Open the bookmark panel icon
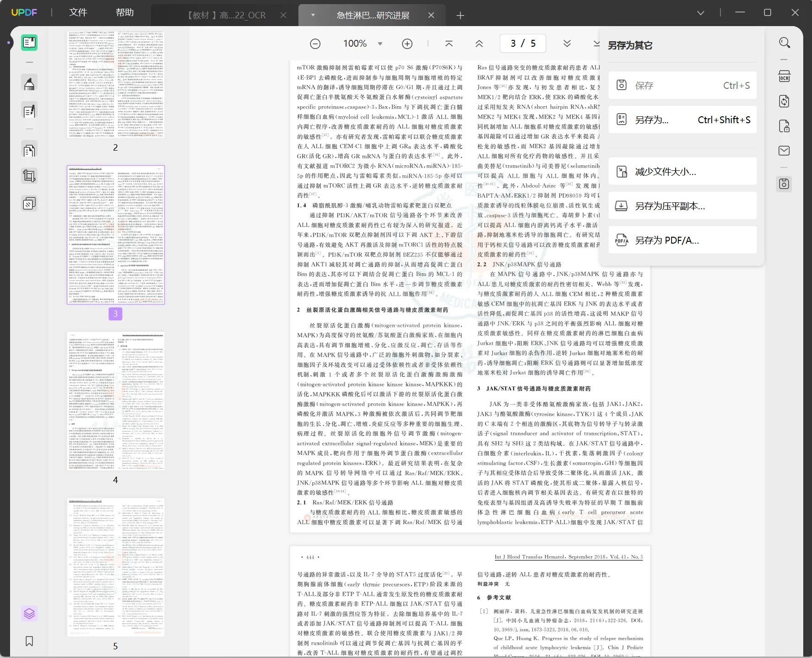 (x=29, y=641)
